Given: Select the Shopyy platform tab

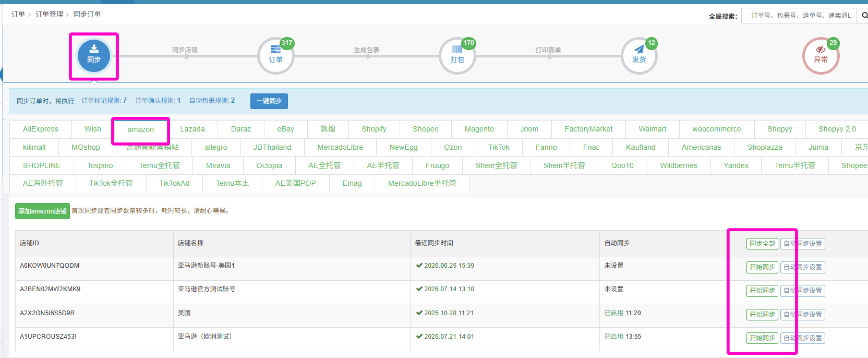Looking at the screenshot, I should point(780,129).
